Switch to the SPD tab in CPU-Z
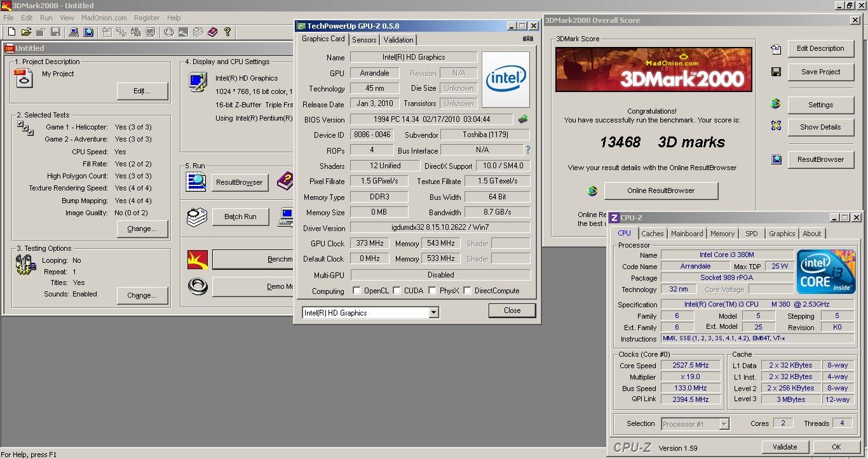This screenshot has height=459, width=868. pyautogui.click(x=752, y=234)
